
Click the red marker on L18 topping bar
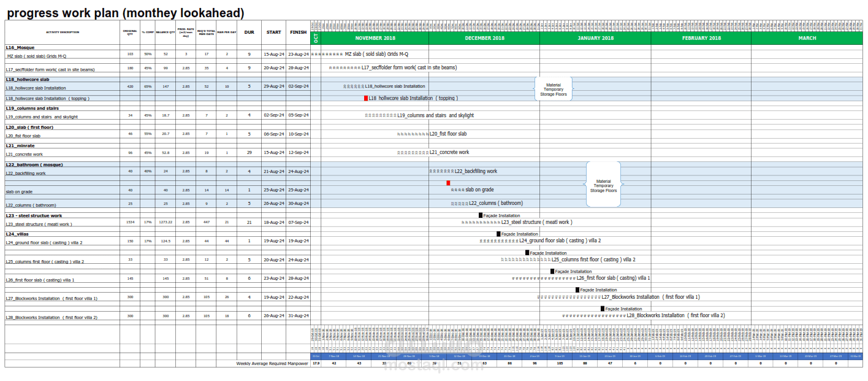366,98
